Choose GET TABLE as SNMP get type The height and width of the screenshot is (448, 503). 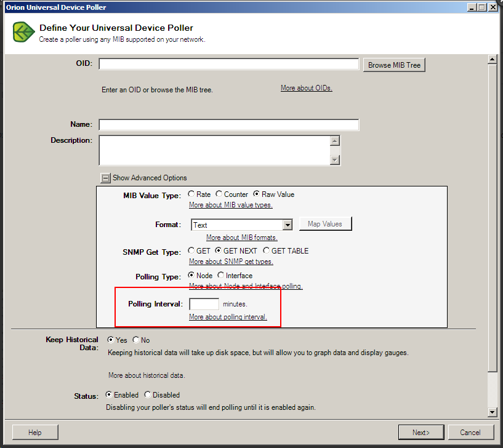click(x=266, y=250)
